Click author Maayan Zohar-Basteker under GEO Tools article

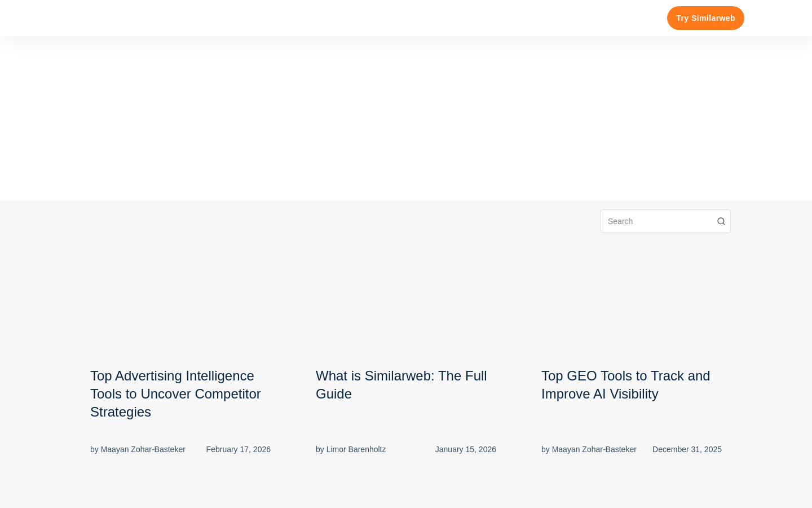pyautogui.click(x=594, y=449)
